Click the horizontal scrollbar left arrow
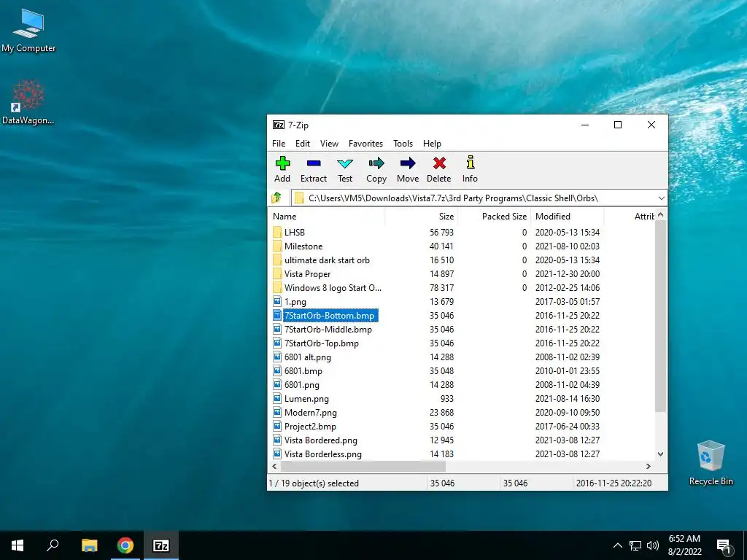The height and width of the screenshot is (560, 747). tap(274, 466)
